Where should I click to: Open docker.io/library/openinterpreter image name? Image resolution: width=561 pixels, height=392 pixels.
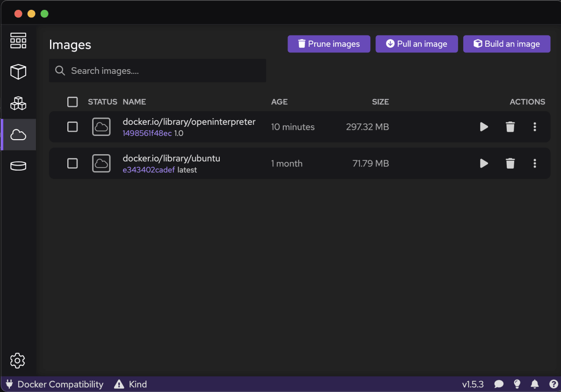pyautogui.click(x=189, y=122)
